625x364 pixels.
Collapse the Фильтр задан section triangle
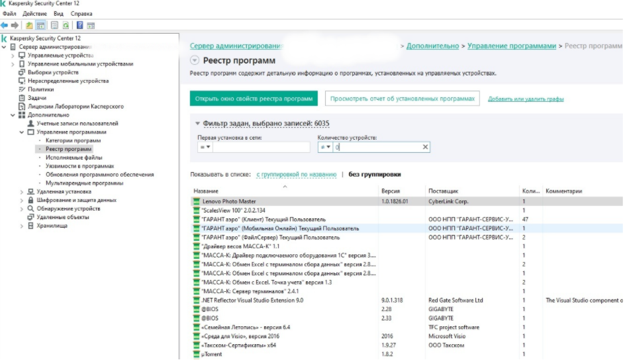pyautogui.click(x=197, y=124)
